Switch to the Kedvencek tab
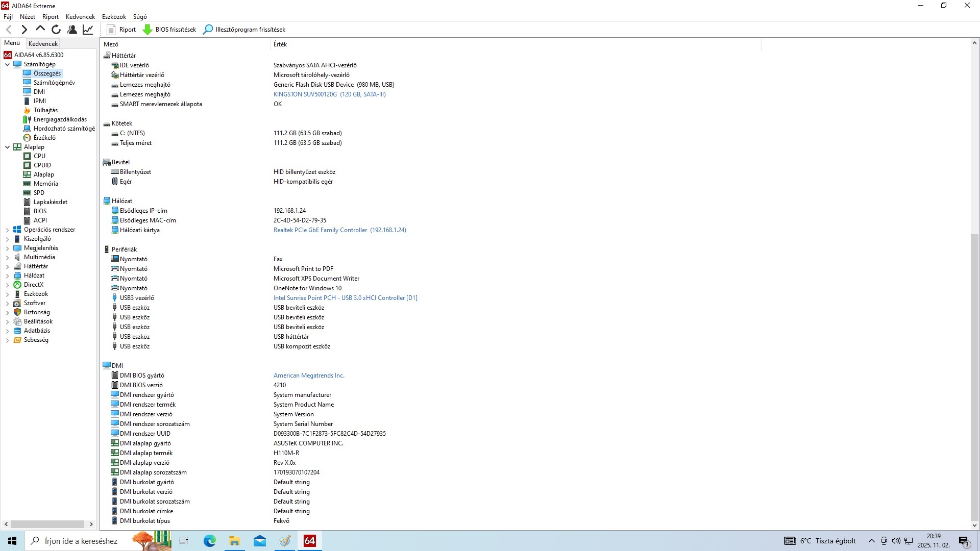980x551 pixels. click(43, 44)
